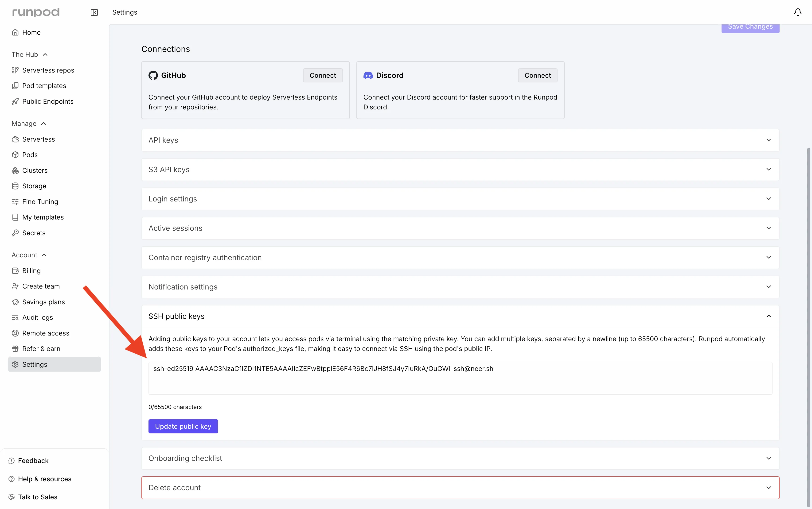Click the Remote access icon

coord(15,333)
